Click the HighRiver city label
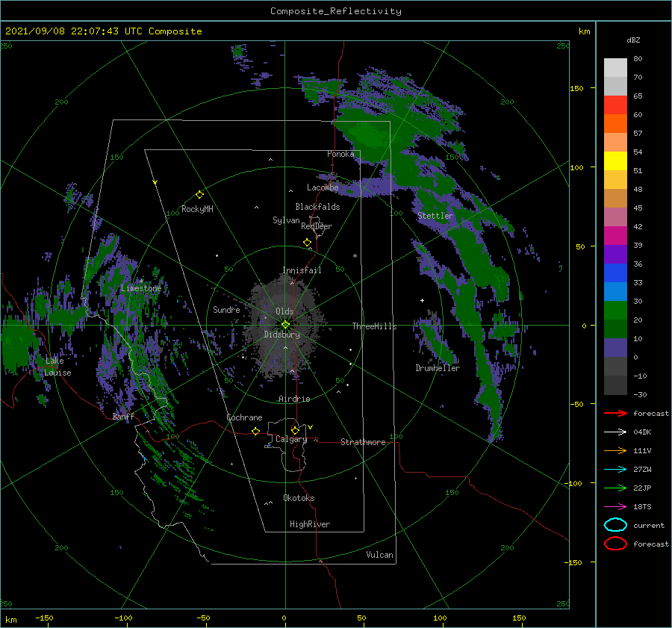Image resolution: width=672 pixels, height=628 pixels. point(310,524)
